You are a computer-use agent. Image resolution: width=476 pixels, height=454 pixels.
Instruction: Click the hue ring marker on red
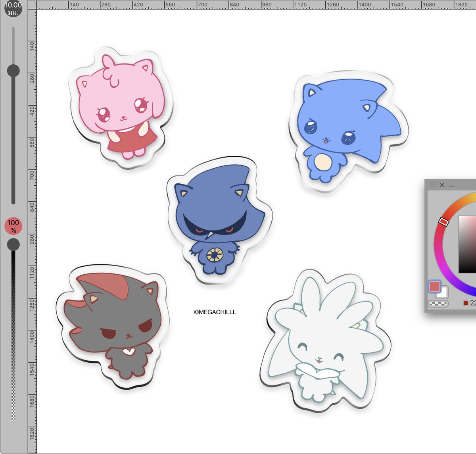tap(443, 221)
